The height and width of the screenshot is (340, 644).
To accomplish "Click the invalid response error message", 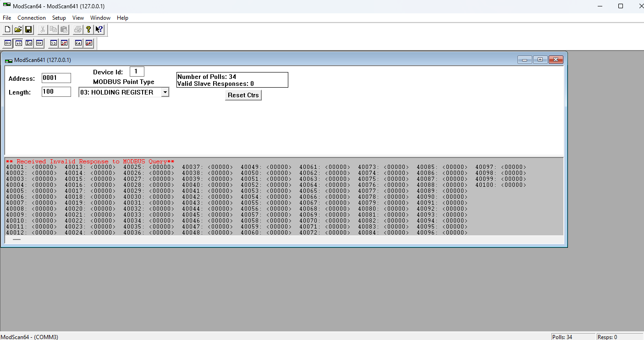I will click(x=90, y=162).
